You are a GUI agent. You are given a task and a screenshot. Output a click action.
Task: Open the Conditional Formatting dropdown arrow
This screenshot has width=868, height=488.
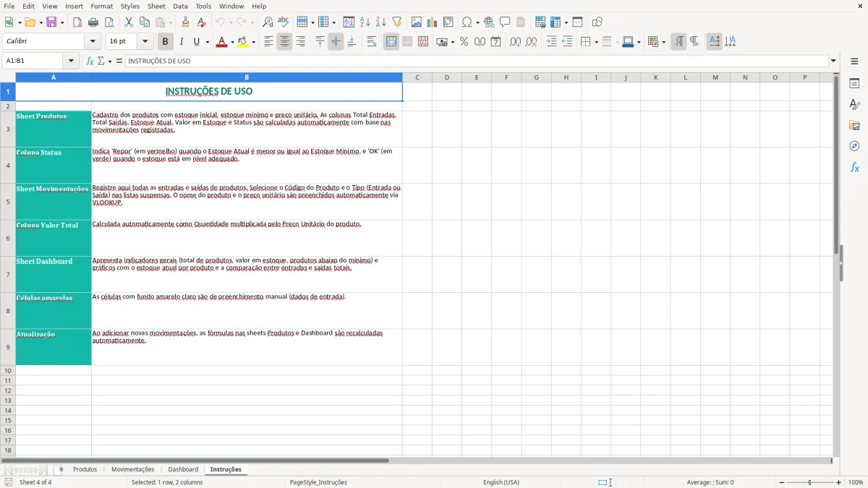point(663,42)
